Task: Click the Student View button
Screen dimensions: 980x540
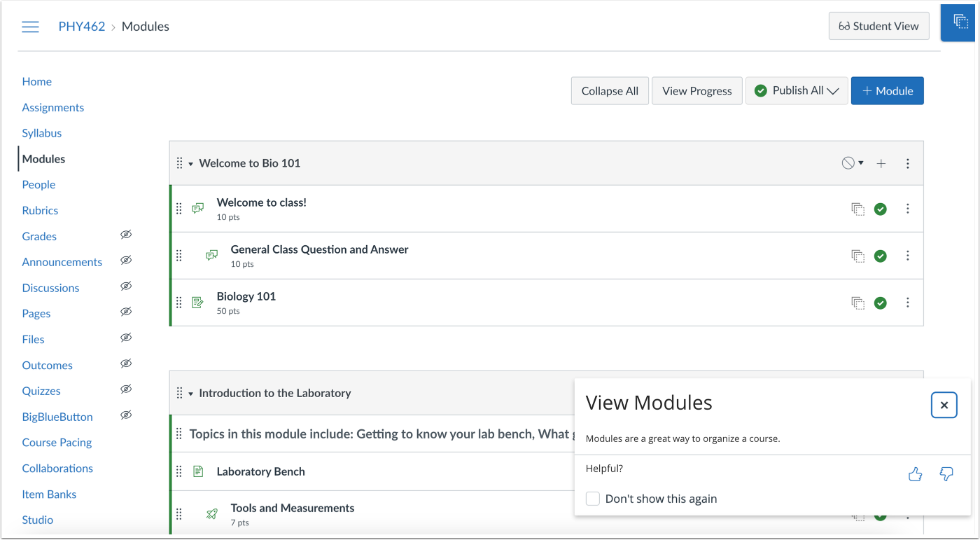Action: pyautogui.click(x=878, y=26)
